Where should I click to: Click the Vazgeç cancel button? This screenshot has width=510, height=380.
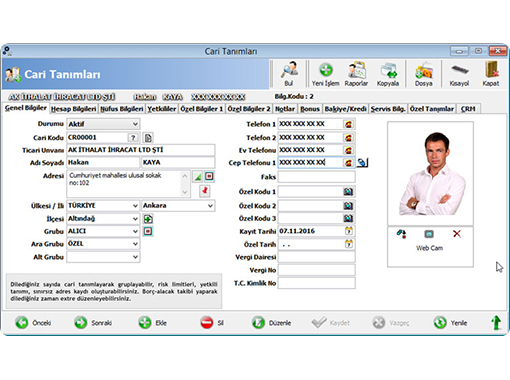pyautogui.click(x=391, y=323)
